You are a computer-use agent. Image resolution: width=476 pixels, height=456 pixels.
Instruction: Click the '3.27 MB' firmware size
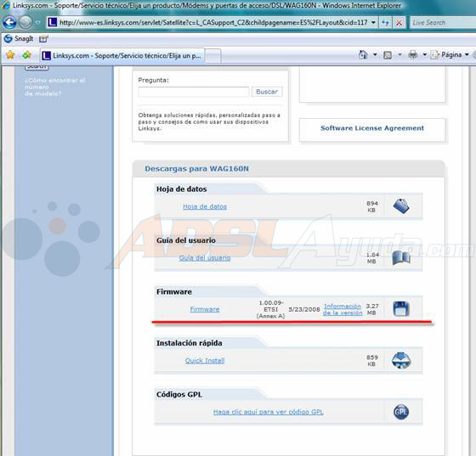[372, 309]
